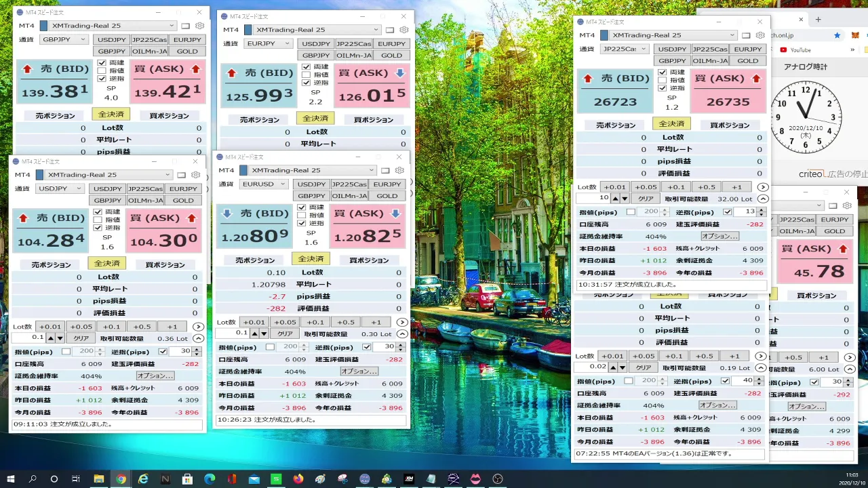Switch GBPJPY window to compact view icon
The width and height of the screenshot is (868, 488).
pyautogui.click(x=186, y=26)
